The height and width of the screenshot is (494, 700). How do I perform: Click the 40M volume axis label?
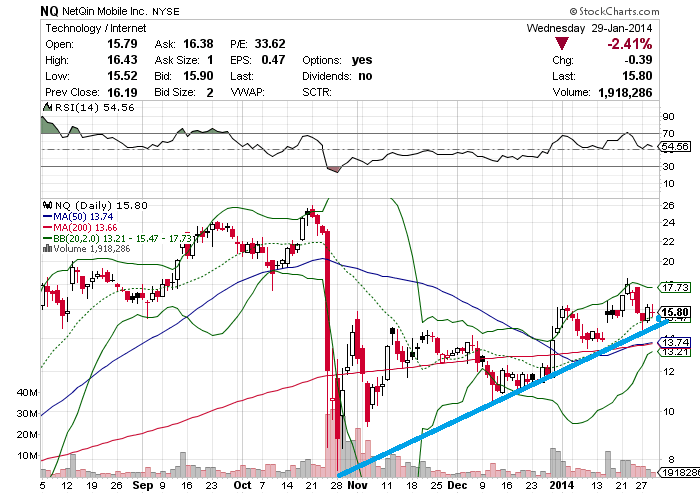click(x=27, y=393)
